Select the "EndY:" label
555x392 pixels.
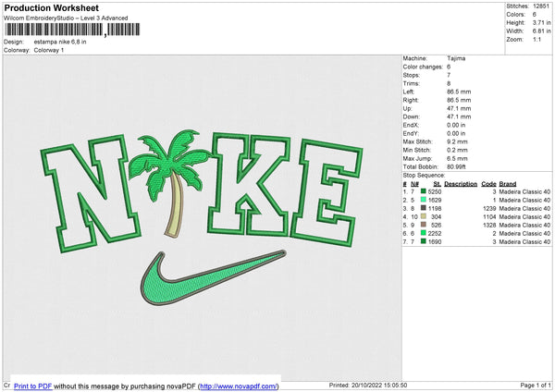[411, 133]
